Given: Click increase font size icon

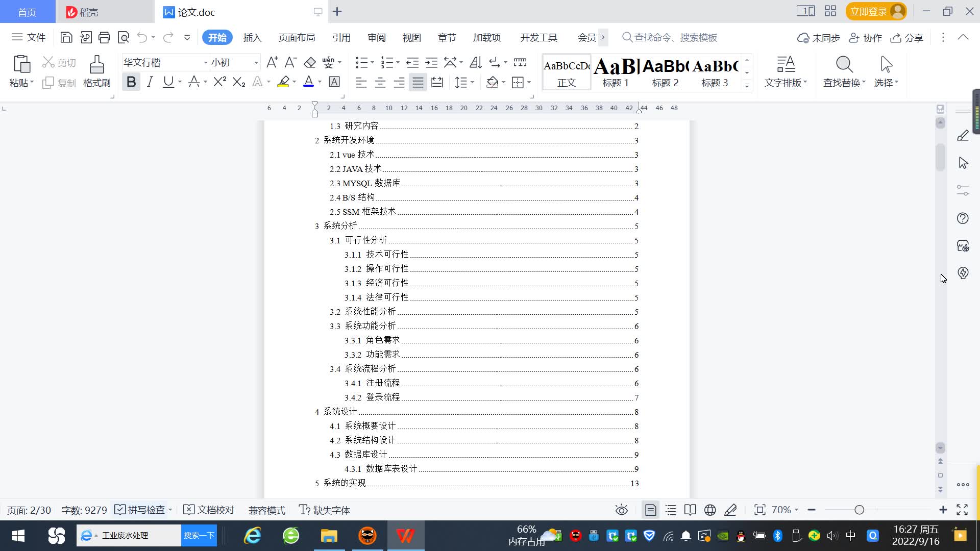Looking at the screenshot, I should (272, 62).
